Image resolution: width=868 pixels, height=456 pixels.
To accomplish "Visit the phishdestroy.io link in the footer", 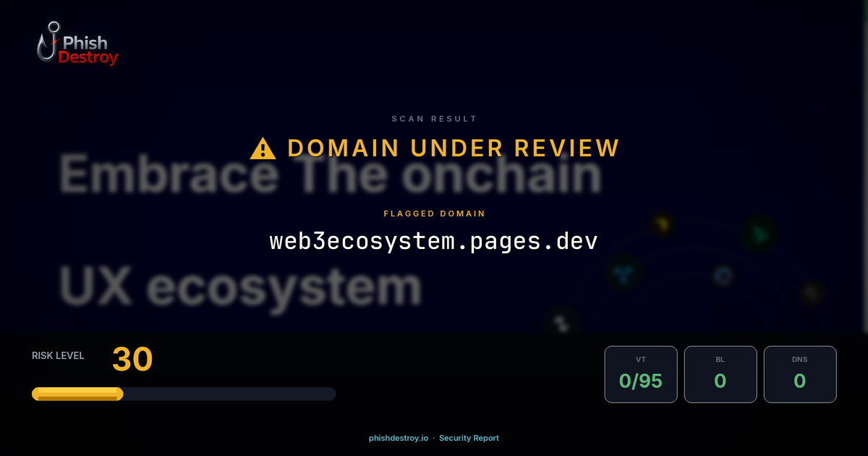I will pos(398,438).
